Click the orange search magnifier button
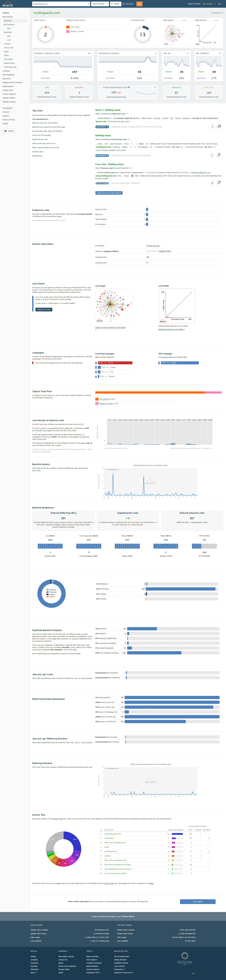Image resolution: width=226 pixels, height=980 pixels. click(139, 4)
